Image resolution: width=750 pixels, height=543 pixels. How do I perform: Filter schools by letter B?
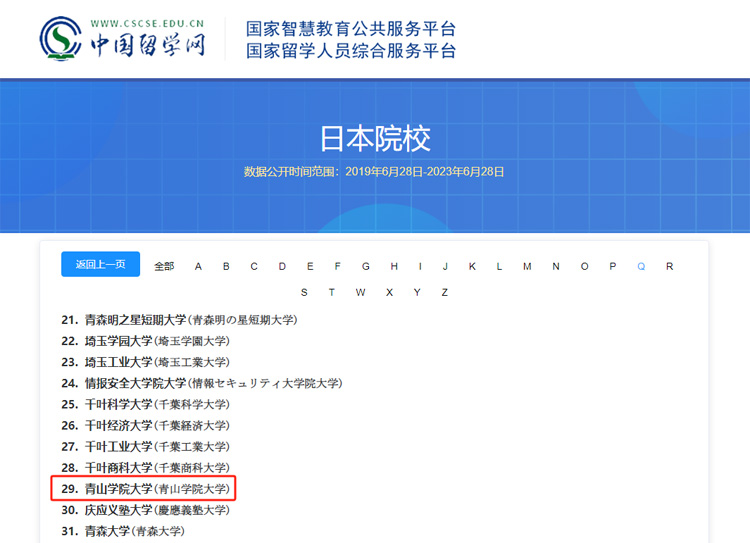pos(226,266)
